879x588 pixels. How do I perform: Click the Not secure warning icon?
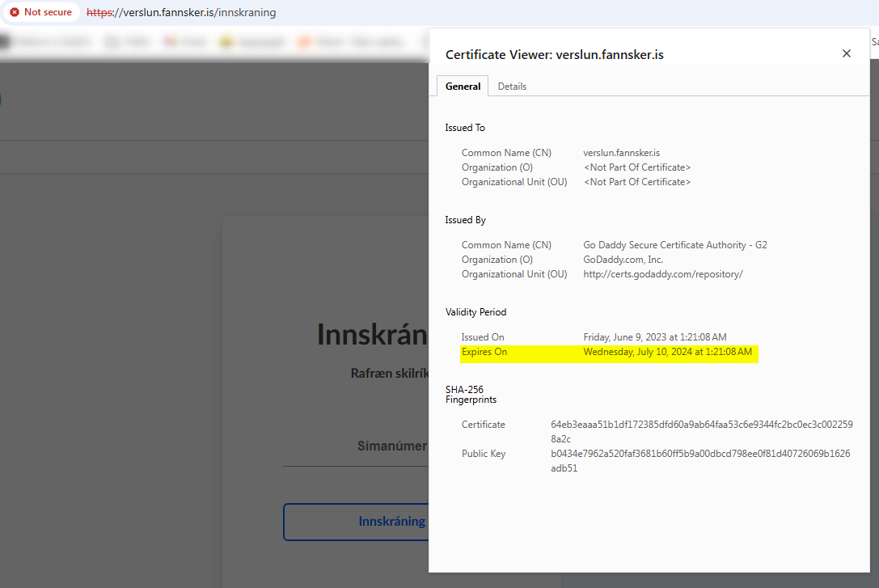tap(15, 12)
